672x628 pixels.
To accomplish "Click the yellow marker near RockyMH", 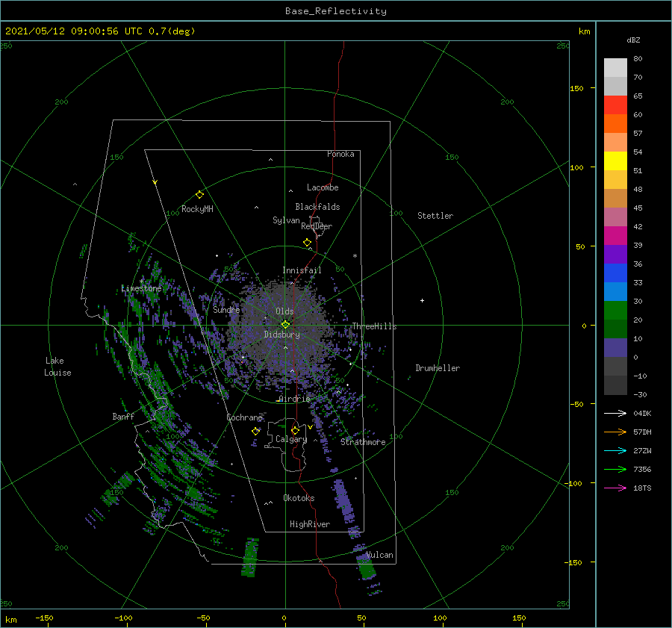I will coord(199,195).
